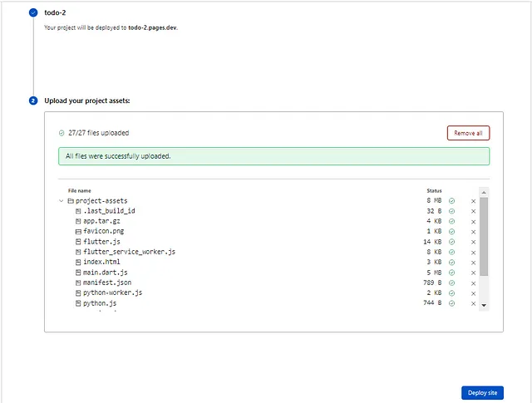Click the project-assets folder icon
This screenshot has width=532, height=403.
71,201
